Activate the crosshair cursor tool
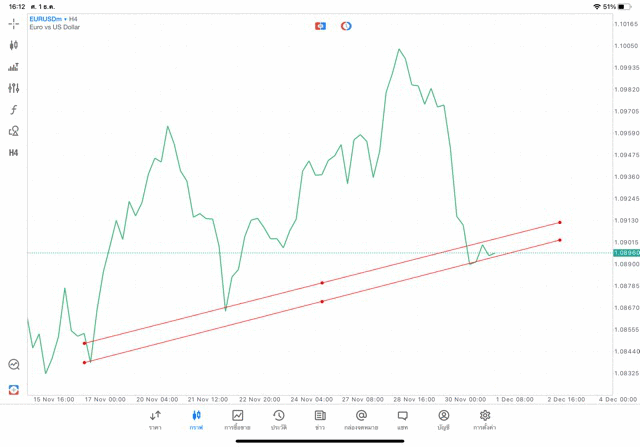640x447 pixels. tap(13, 23)
